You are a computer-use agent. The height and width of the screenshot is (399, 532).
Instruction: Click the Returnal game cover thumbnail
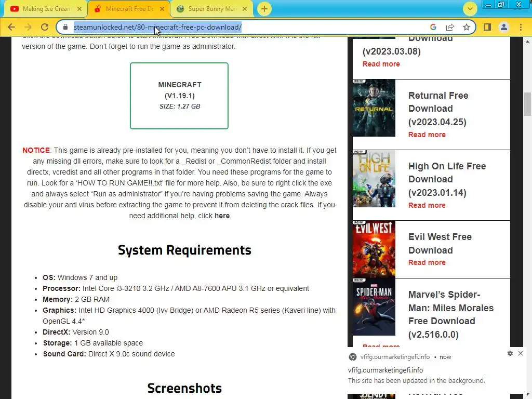point(374,108)
